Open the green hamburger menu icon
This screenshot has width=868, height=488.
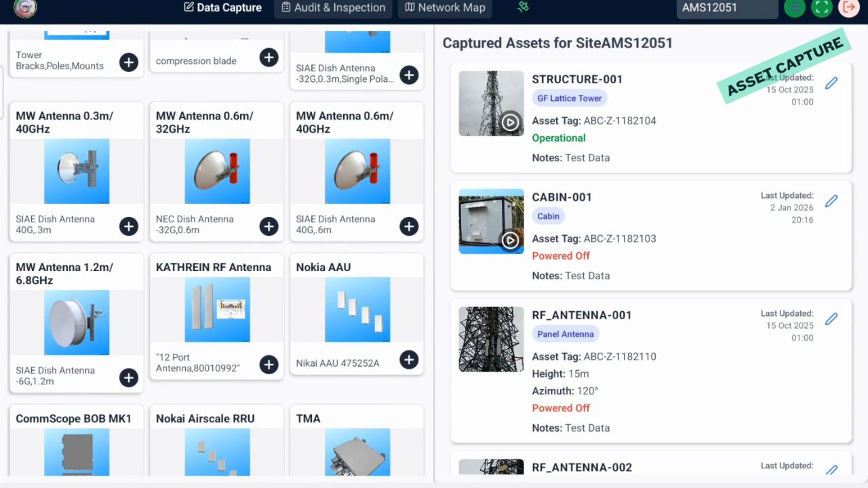click(795, 7)
